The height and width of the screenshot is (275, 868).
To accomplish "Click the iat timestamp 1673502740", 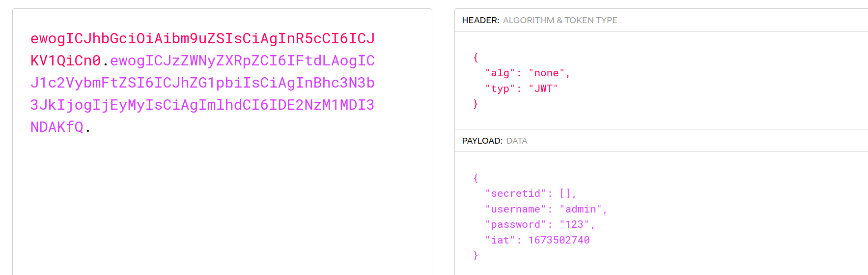I will (x=559, y=241).
